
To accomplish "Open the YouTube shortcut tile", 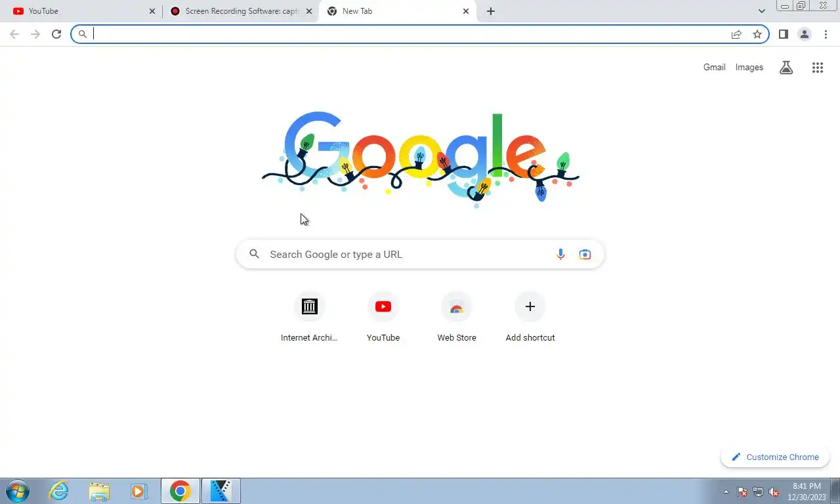I will point(383,318).
